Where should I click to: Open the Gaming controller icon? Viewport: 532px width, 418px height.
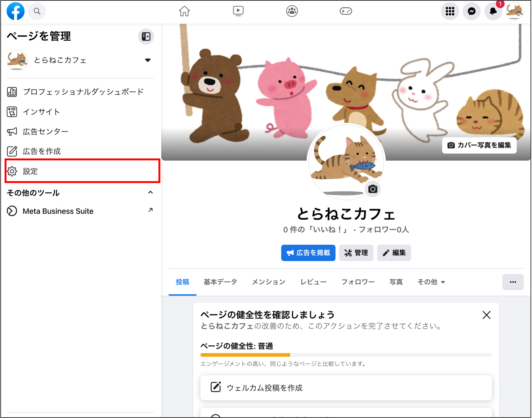coord(346,11)
